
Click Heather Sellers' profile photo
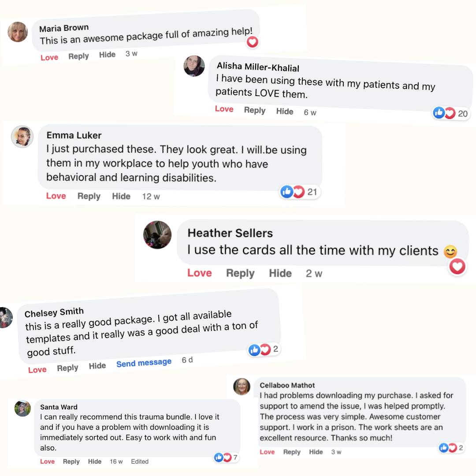pos(157,234)
